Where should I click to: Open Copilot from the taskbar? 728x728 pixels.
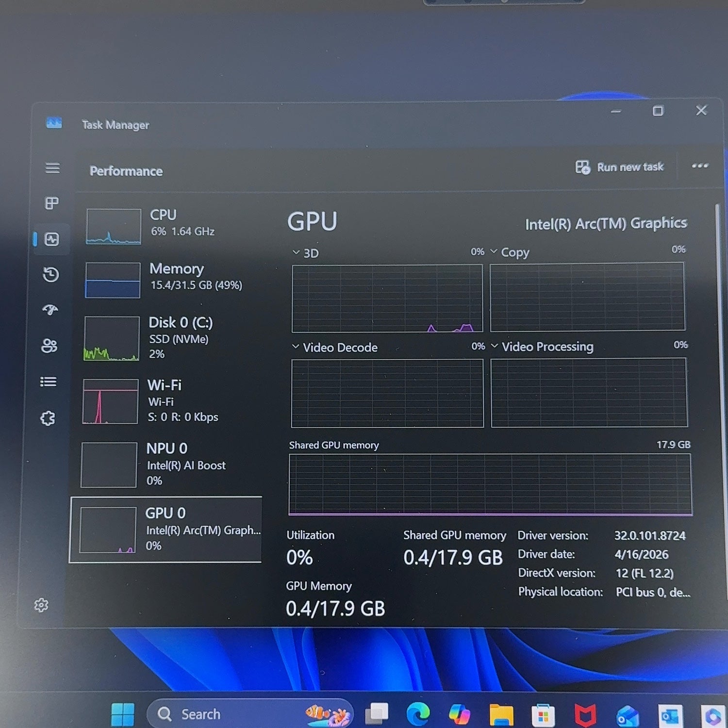click(x=459, y=714)
